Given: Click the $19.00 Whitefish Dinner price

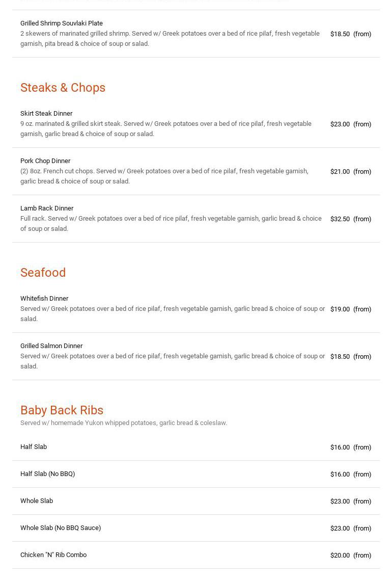Looking at the screenshot, I should 340,309.
